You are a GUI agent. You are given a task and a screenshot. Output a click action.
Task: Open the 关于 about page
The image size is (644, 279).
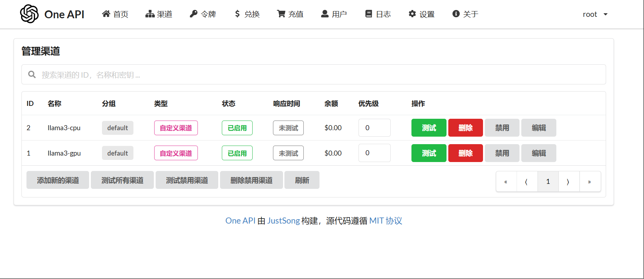click(x=465, y=14)
